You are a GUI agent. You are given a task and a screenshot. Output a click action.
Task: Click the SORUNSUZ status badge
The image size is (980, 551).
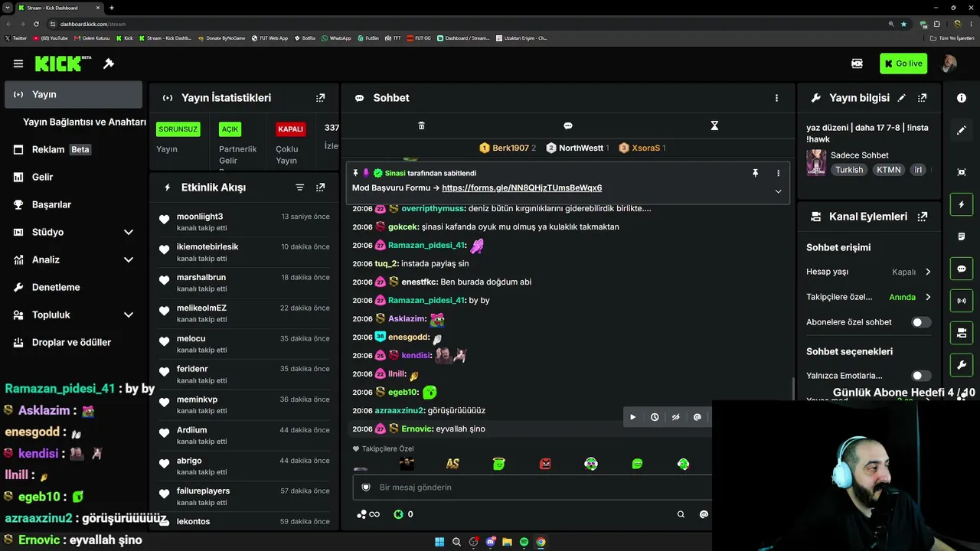click(178, 129)
